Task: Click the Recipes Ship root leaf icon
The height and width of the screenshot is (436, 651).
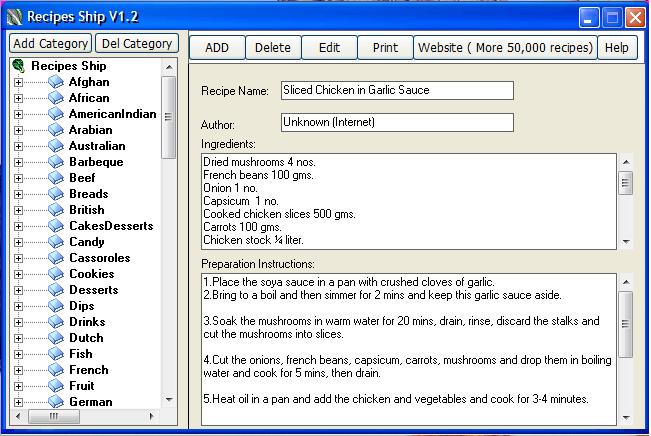Action: click(18, 66)
